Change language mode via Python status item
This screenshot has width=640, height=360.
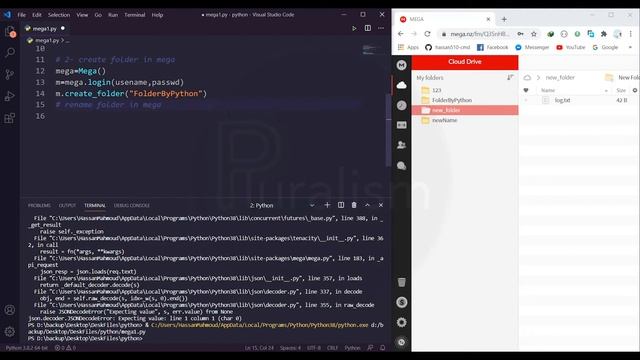(352, 348)
